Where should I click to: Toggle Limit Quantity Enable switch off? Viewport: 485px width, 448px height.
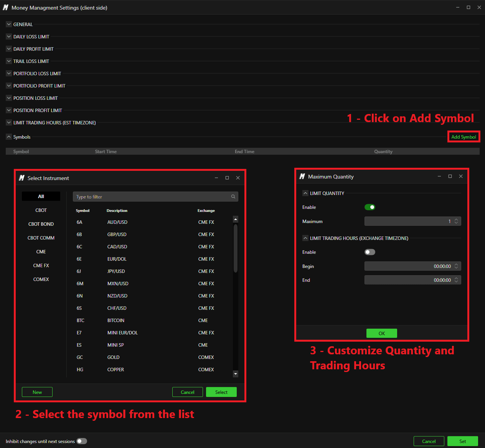click(370, 207)
